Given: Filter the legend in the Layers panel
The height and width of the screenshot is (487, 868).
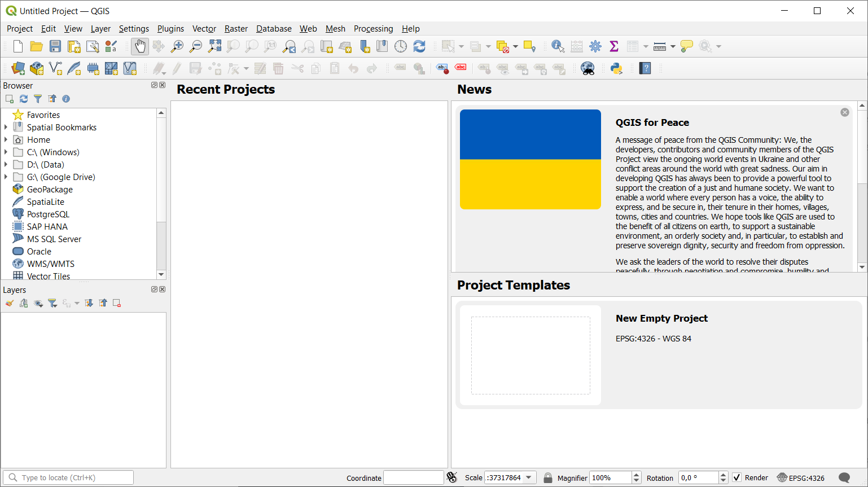Looking at the screenshot, I should 52,303.
